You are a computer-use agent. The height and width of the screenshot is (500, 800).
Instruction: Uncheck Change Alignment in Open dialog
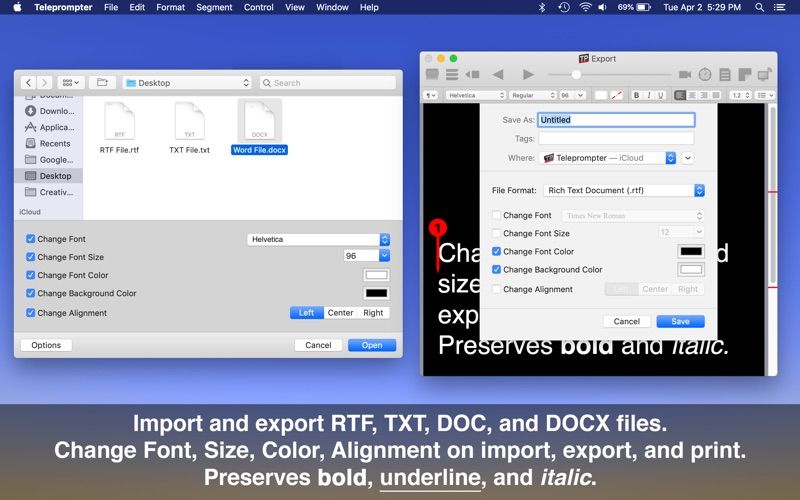[31, 313]
